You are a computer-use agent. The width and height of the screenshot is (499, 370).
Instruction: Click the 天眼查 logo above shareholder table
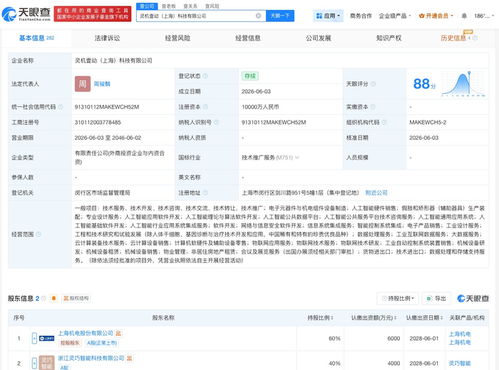click(473, 298)
